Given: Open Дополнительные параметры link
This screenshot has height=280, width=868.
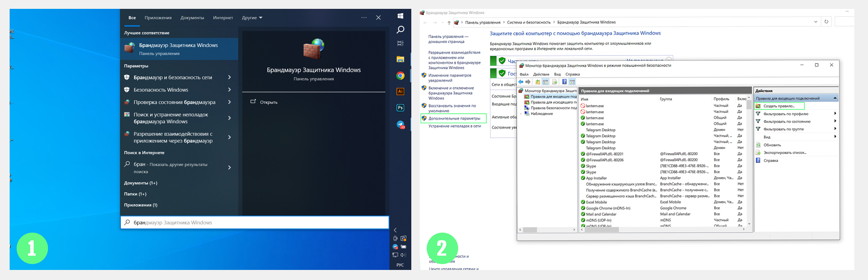Looking at the screenshot, I should coord(454,118).
